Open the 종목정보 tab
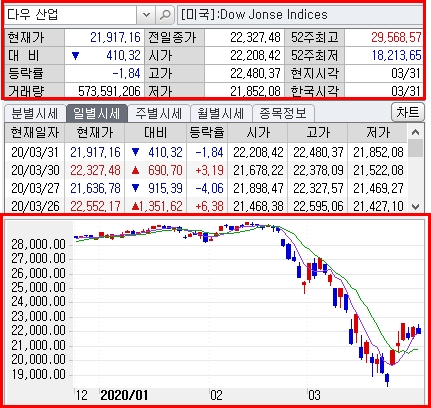This screenshot has height=408, width=431. click(283, 113)
